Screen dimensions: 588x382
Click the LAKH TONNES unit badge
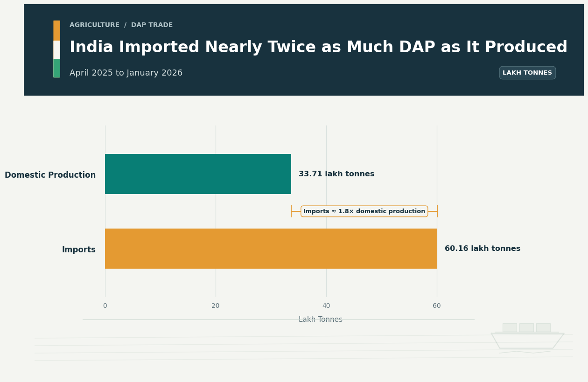click(x=527, y=73)
